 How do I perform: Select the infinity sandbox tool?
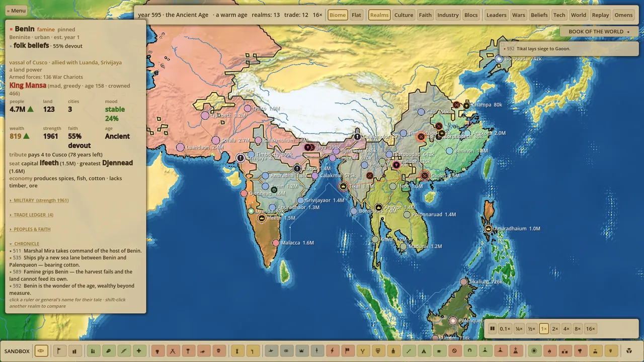coord(286,351)
